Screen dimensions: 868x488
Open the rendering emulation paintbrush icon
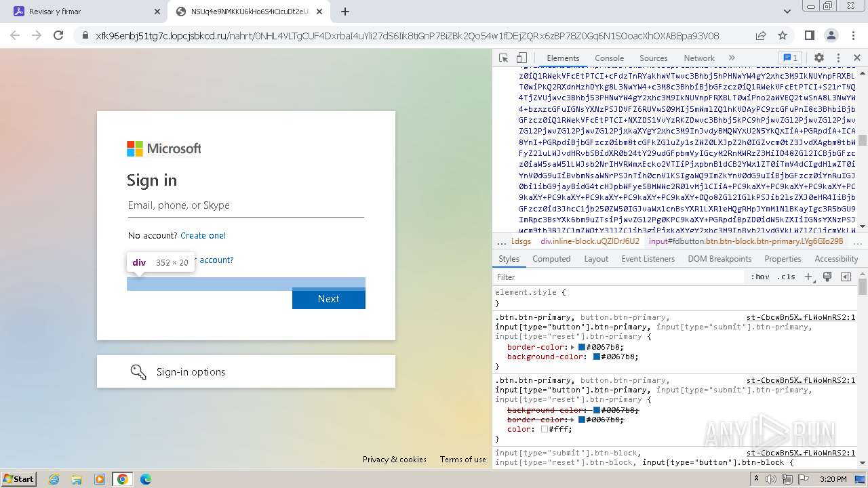click(x=827, y=277)
